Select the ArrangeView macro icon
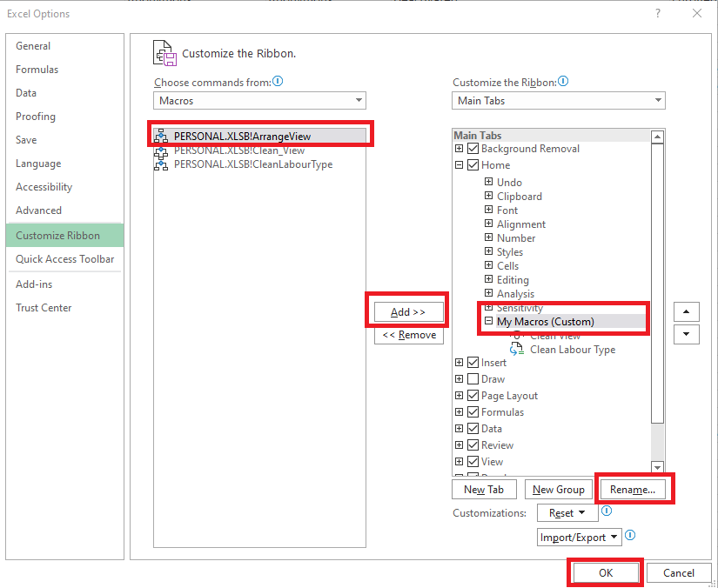The width and height of the screenshot is (718, 588). 161,136
